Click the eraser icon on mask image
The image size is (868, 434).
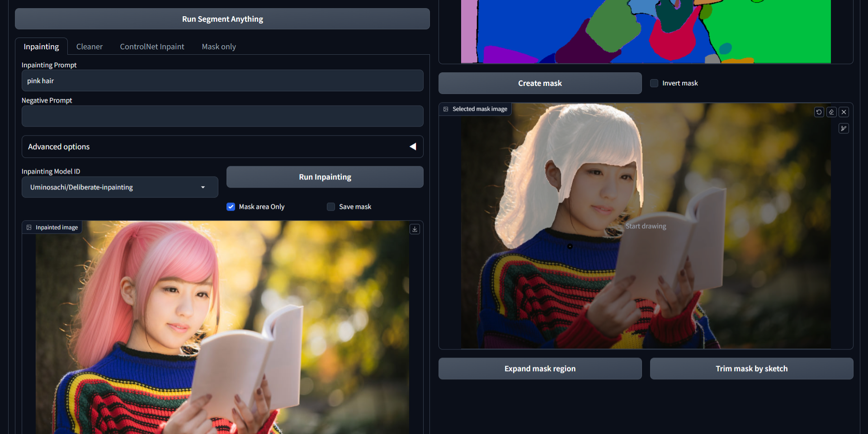[x=831, y=112]
